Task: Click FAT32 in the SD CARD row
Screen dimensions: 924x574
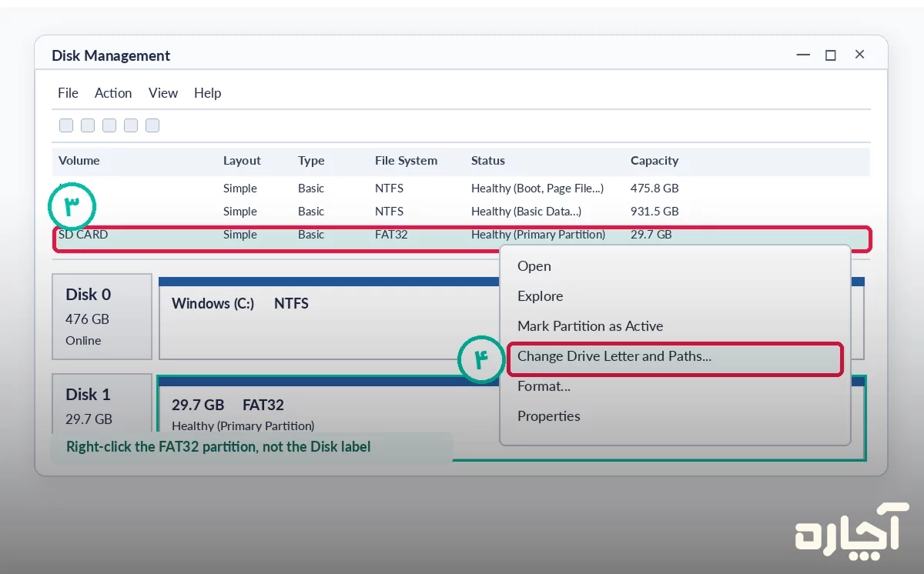Action: (x=391, y=235)
